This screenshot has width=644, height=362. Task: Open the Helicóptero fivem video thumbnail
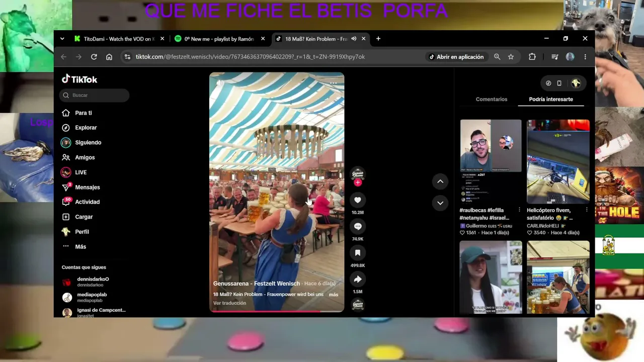[x=558, y=161]
